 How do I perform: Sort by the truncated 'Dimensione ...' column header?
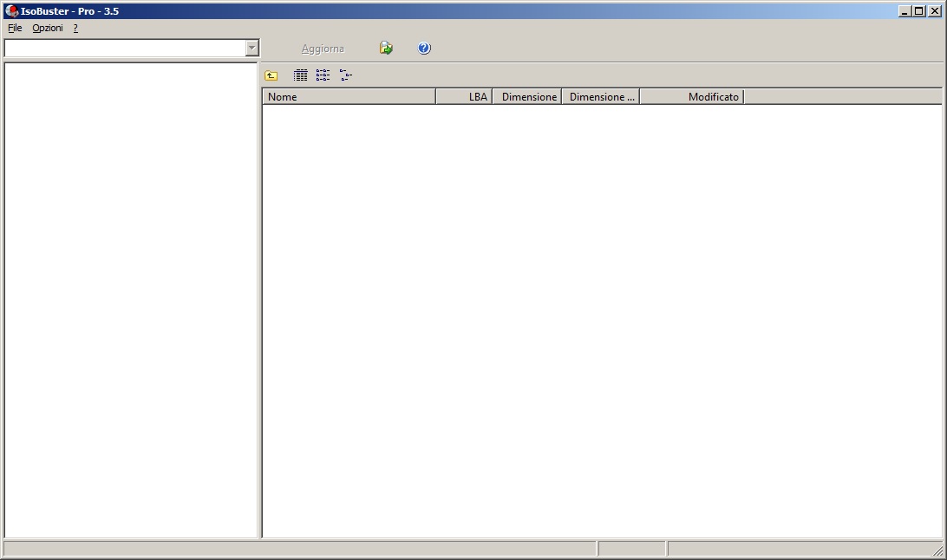(x=601, y=96)
